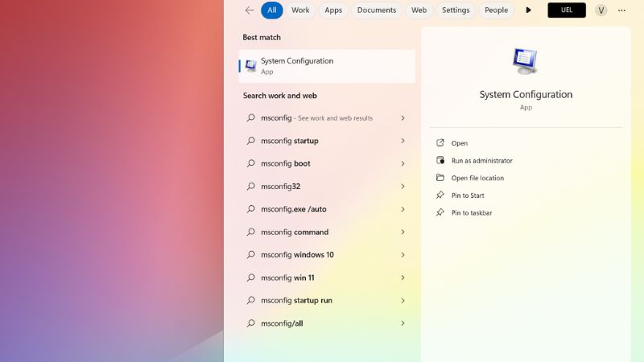This screenshot has width=644, height=362.
Task: Click the play arrow to show more filters
Action: pyautogui.click(x=528, y=10)
